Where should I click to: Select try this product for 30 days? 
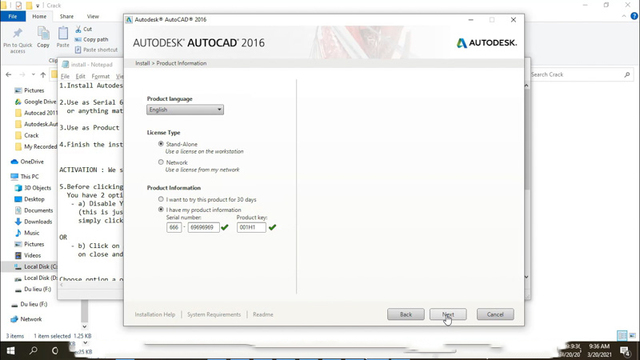(161, 200)
